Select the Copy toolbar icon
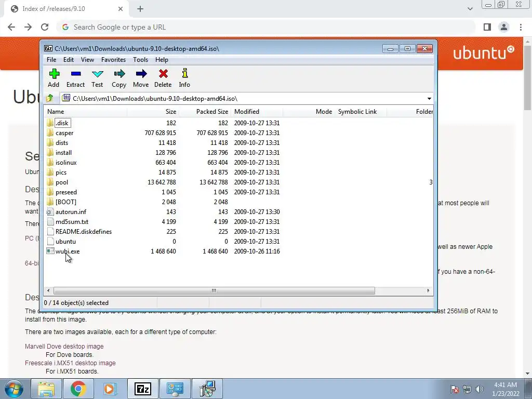This screenshot has height=399, width=532. click(119, 78)
